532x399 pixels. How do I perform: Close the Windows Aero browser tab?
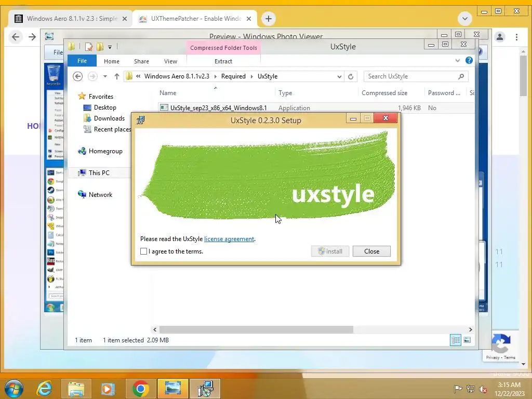click(x=125, y=19)
